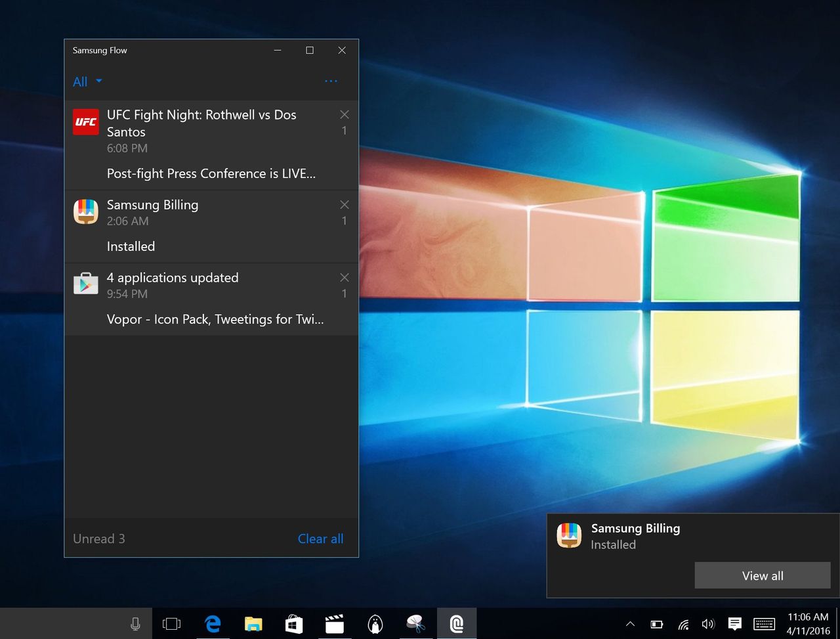Open the Wi-Fi network flyout
The height and width of the screenshot is (639, 840).
[x=682, y=624]
